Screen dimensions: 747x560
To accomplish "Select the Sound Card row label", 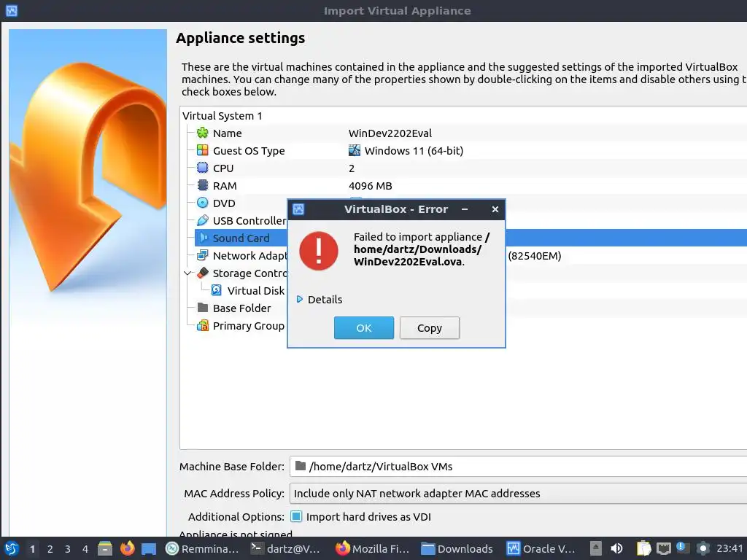I will coord(241,238).
